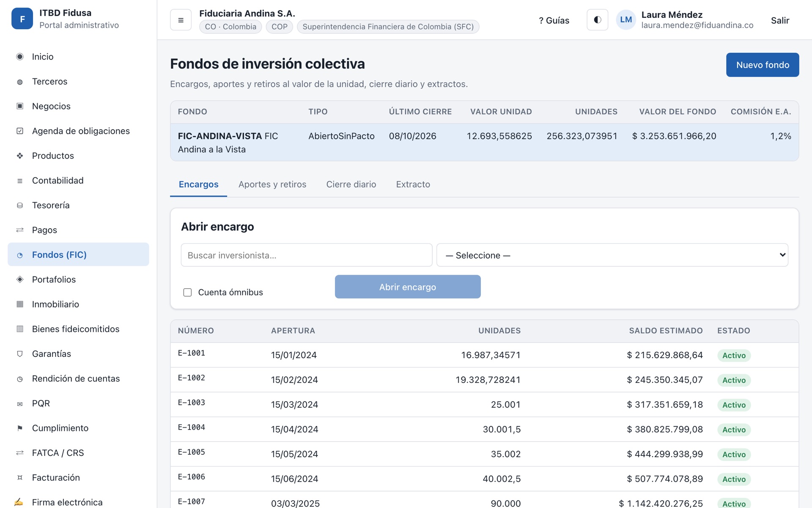The height and width of the screenshot is (508, 812).
Task: Click Salir to log out
Action: click(x=780, y=20)
